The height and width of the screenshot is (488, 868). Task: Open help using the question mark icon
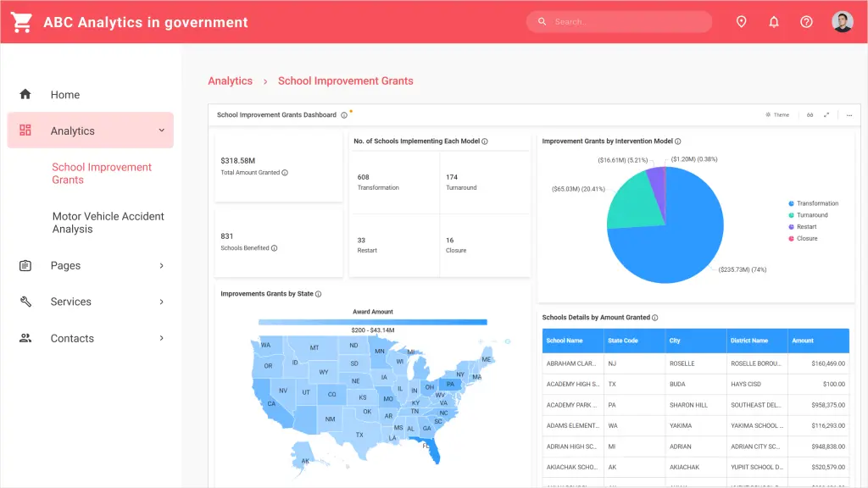806,21
